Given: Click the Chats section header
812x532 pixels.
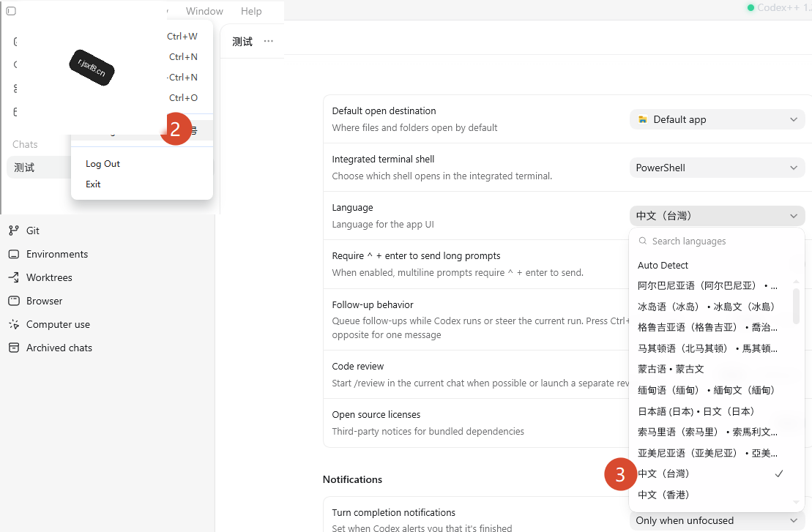Looking at the screenshot, I should pos(26,144).
